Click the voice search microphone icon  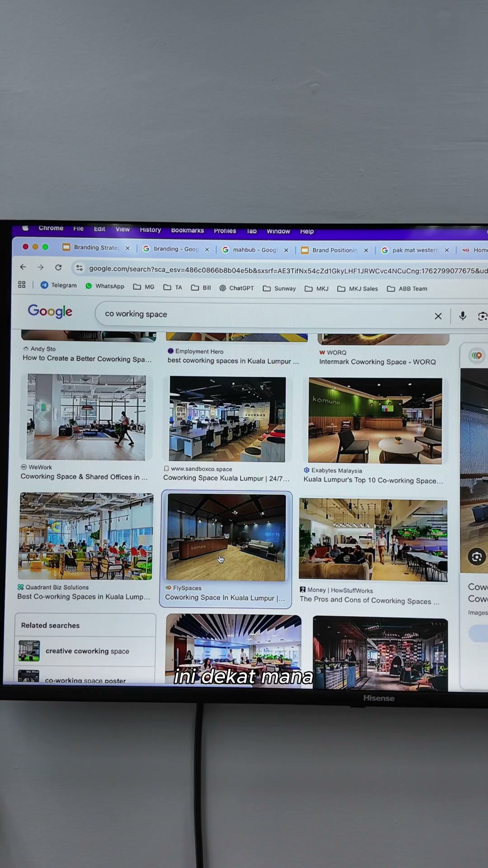tap(462, 316)
